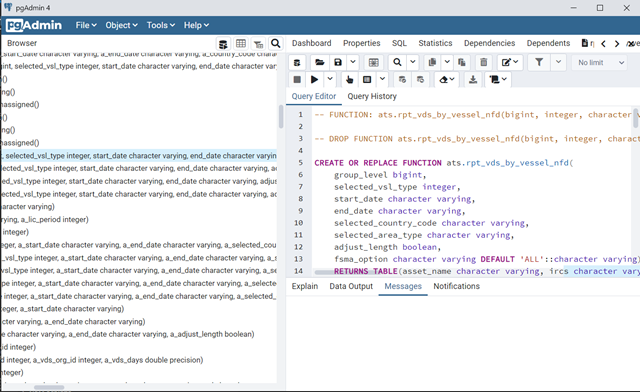The image size is (640, 392).
Task: Open the Query Editor tab
Action: [313, 96]
